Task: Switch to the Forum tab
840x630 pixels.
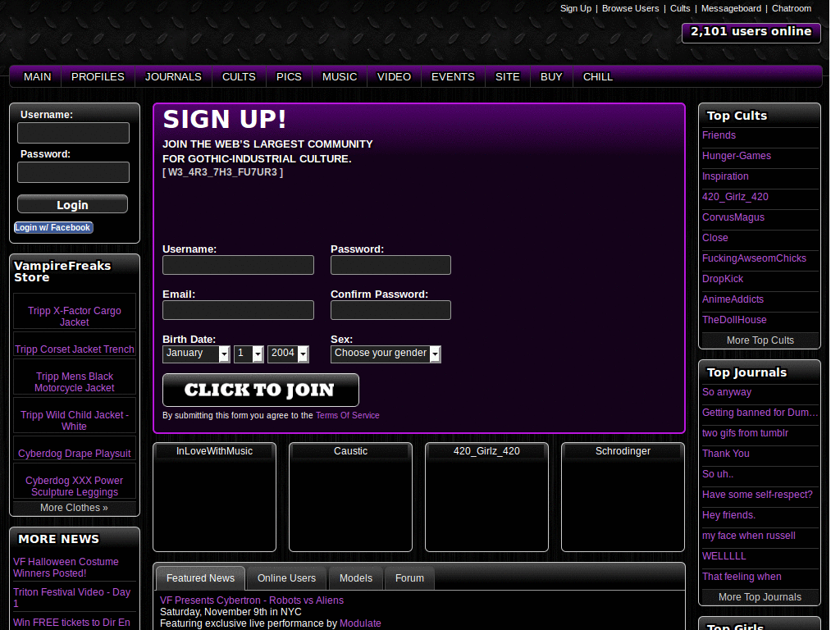Action: pos(409,578)
